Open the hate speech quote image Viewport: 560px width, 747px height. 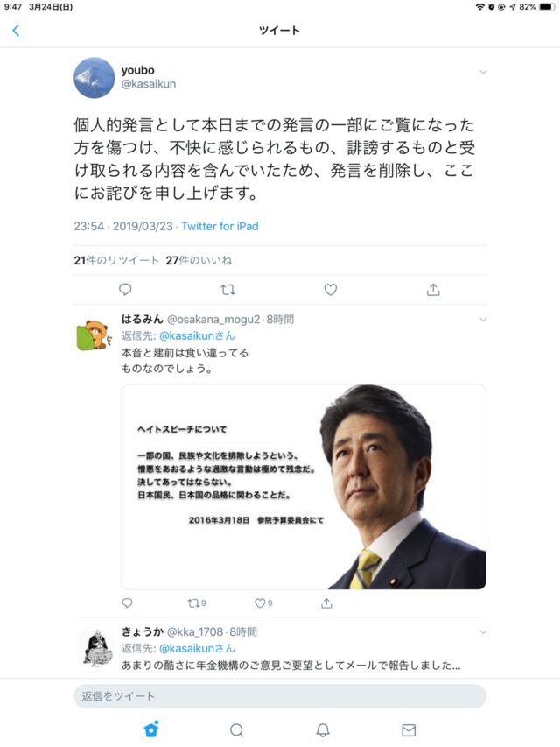[304, 487]
